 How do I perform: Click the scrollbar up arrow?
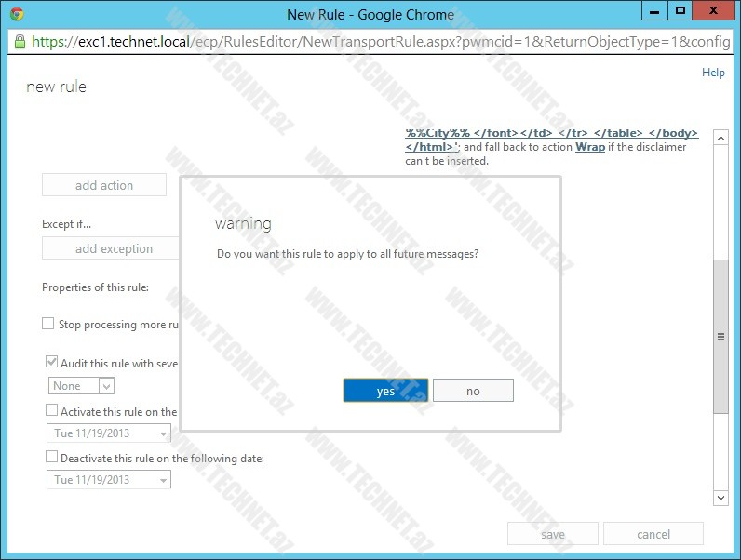pos(720,138)
